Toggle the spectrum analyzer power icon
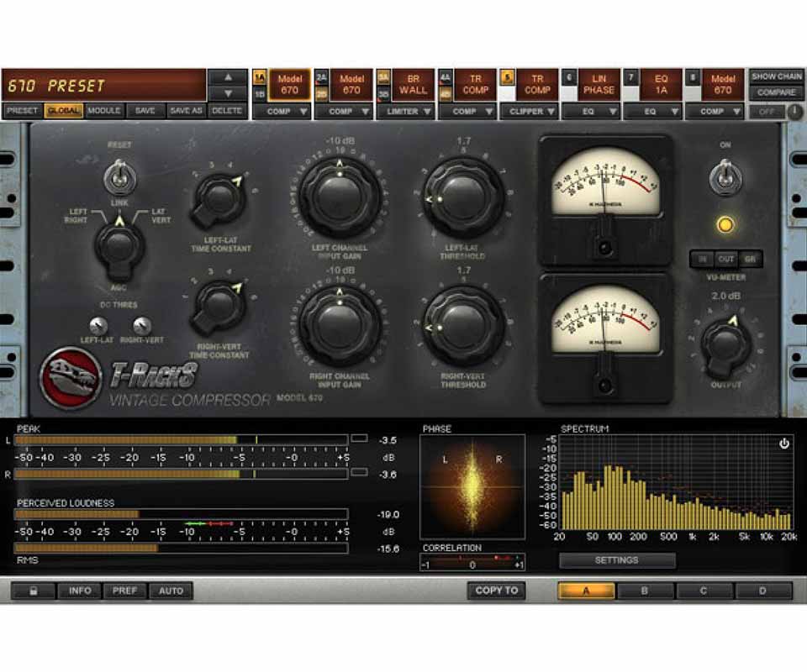The image size is (807, 672). 783,444
